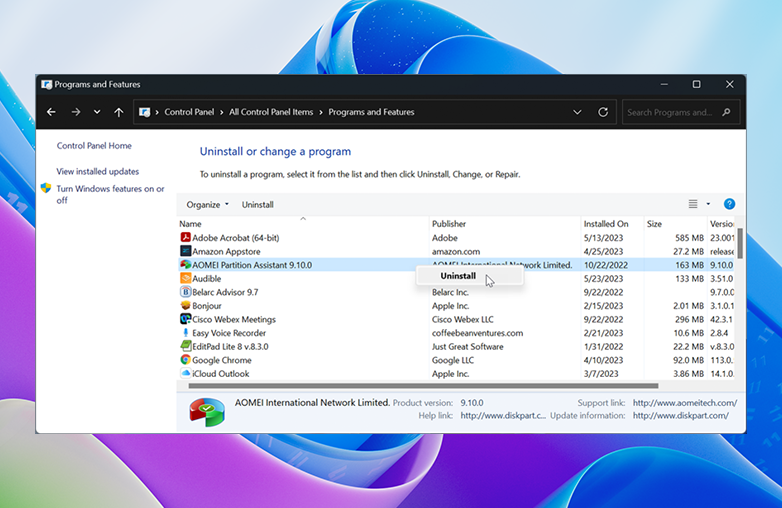Click the Bonjour program icon
This screenshot has width=782, height=508.
pyautogui.click(x=186, y=305)
